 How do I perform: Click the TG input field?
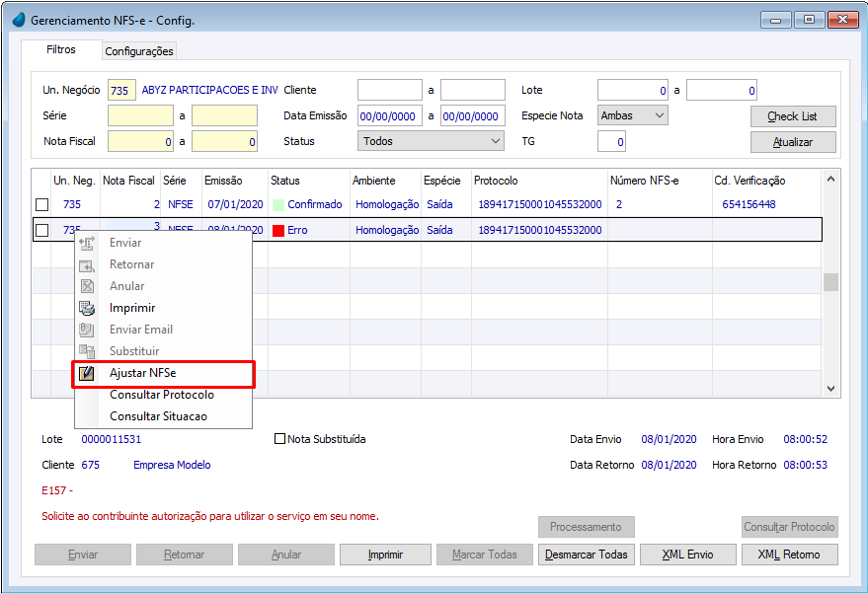tap(611, 142)
